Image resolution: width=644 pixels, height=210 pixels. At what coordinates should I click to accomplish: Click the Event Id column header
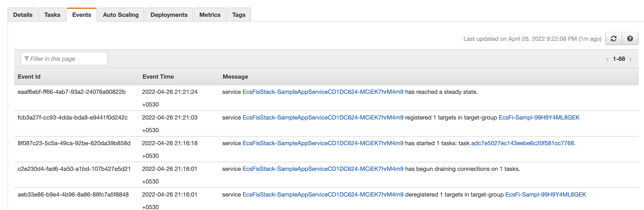pos(29,77)
